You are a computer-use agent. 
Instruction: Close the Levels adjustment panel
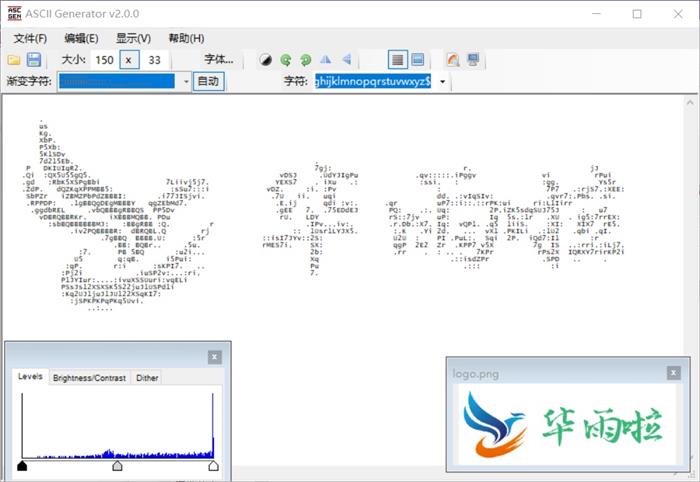pyautogui.click(x=215, y=357)
